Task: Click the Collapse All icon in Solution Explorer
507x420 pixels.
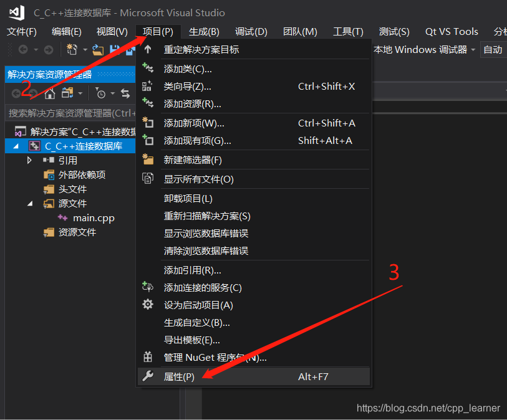Action: point(67,93)
